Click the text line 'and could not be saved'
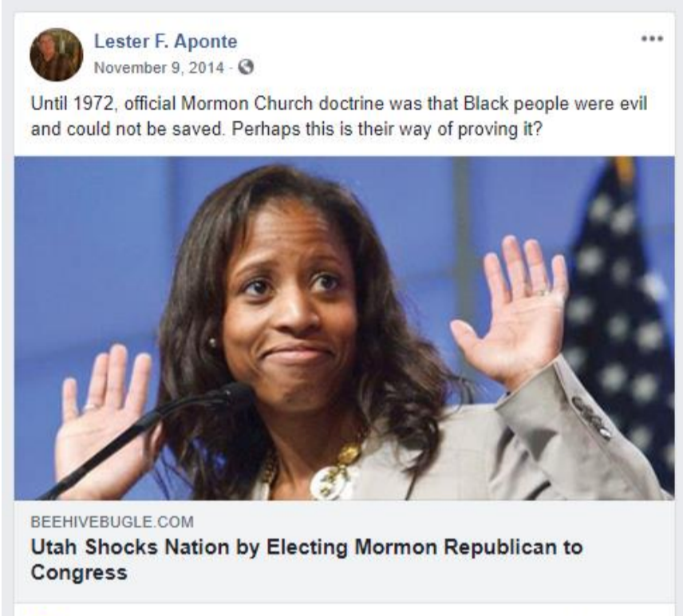The image size is (683, 616). [126, 129]
